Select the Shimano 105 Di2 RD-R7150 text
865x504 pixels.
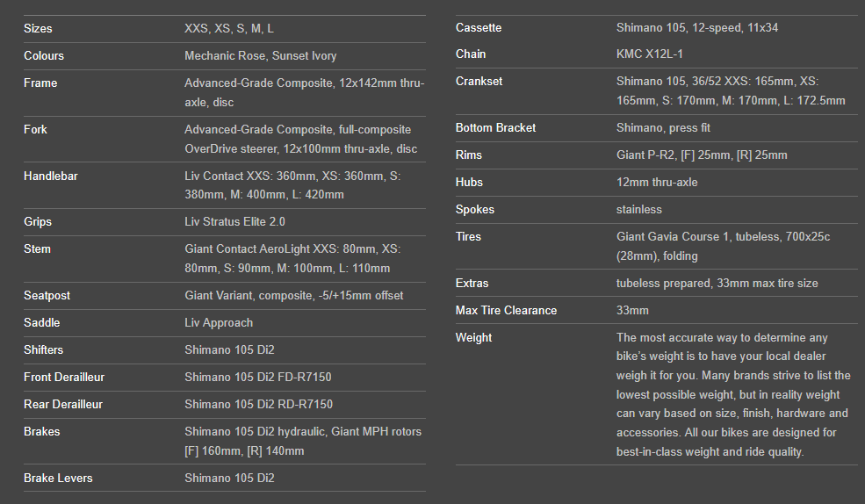click(258, 404)
